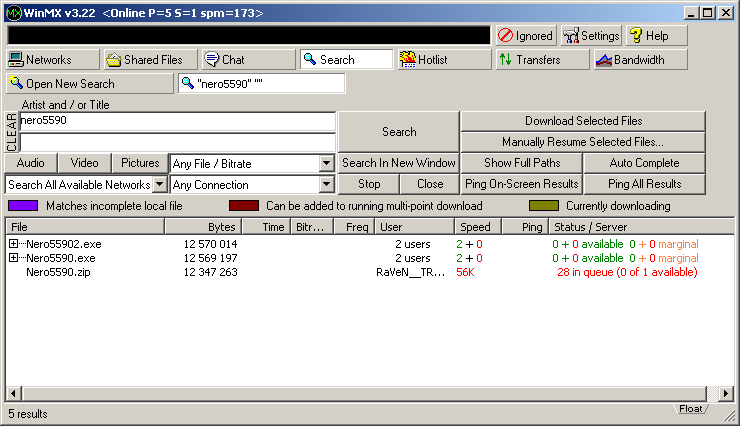Click the olive Currently downloading swatch
Viewport: 740px width, 426px height.
[544, 206]
